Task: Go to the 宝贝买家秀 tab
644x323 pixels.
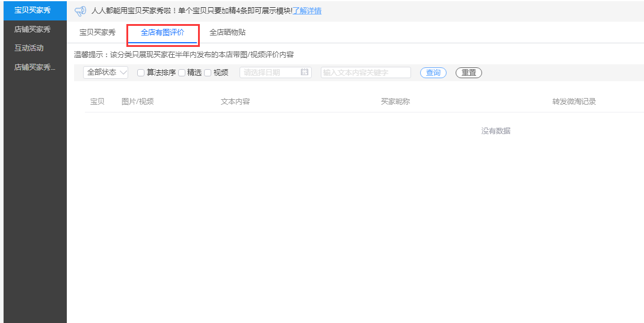Action: [98, 32]
